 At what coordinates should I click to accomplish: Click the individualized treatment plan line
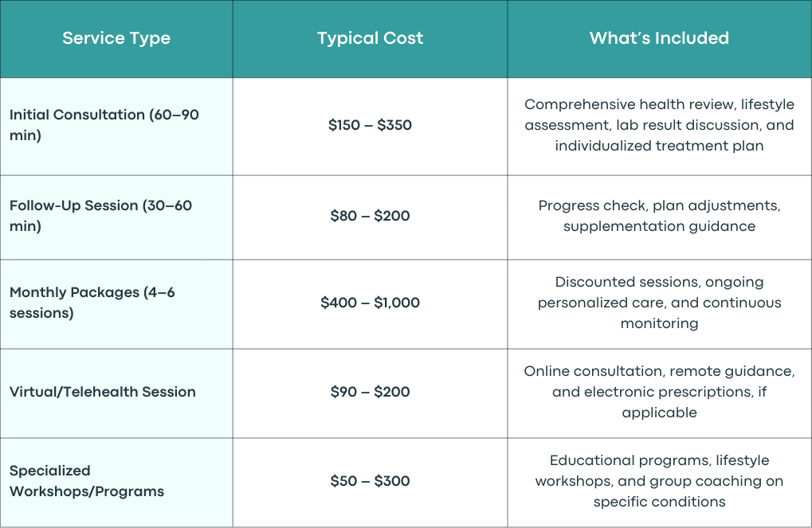pos(659,146)
